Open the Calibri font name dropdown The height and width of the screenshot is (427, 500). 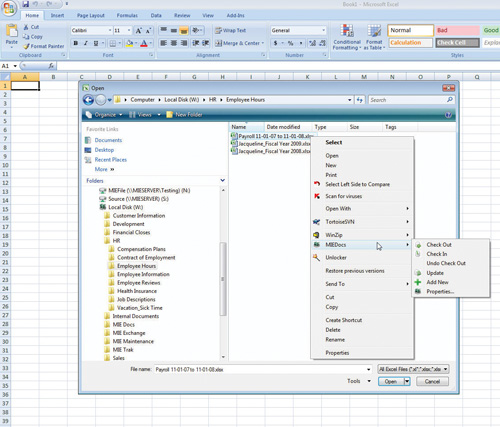(x=110, y=30)
